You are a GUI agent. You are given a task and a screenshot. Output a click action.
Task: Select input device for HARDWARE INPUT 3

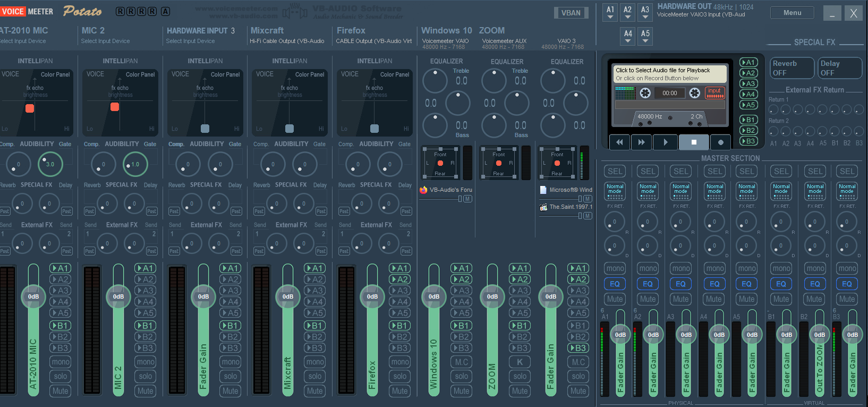(190, 41)
